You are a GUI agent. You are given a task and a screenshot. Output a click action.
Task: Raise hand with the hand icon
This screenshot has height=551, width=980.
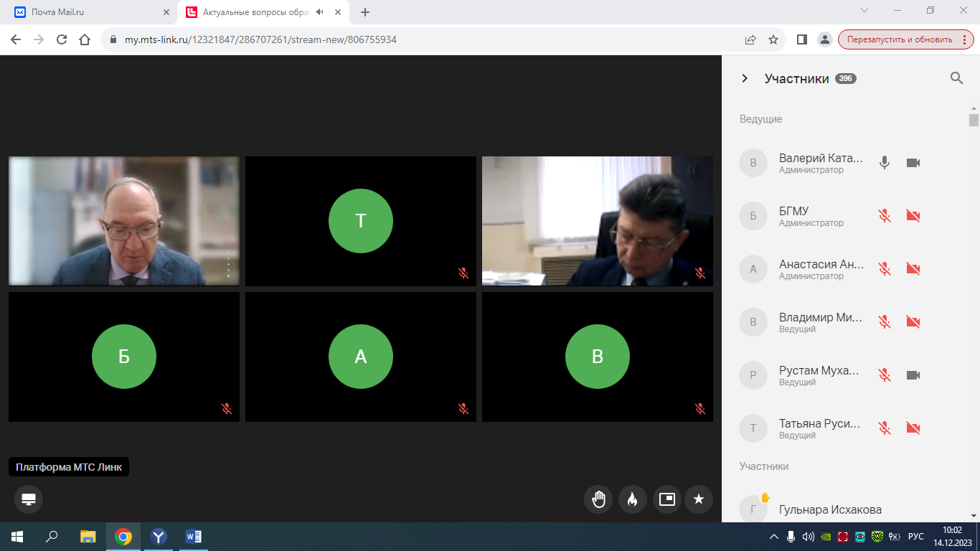pos(598,499)
